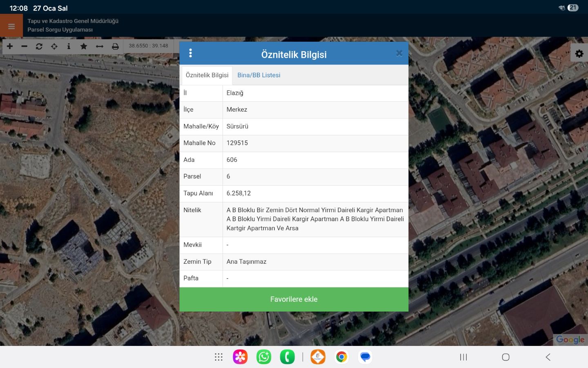Select the measure distance arrow tool
Image resolution: width=588 pixels, height=368 pixels.
point(100,46)
